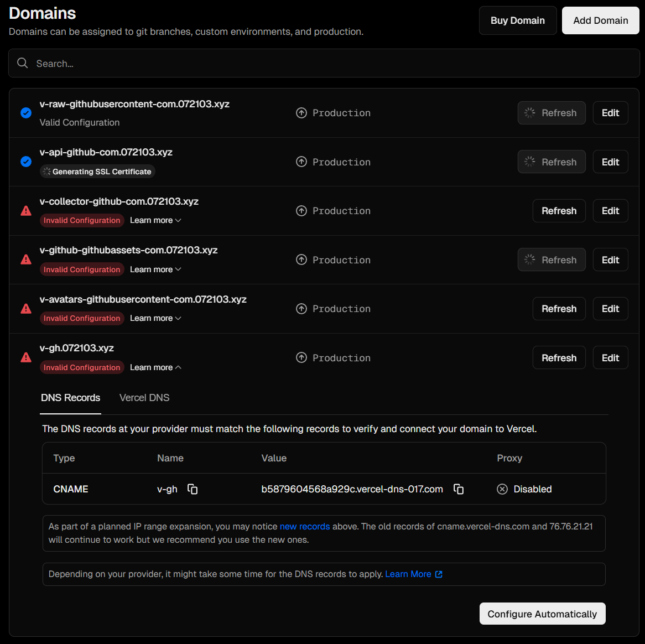The image size is (645, 644).
Task: Click warning triangle beside v-gh.072103.xyz
Action: 26,358
